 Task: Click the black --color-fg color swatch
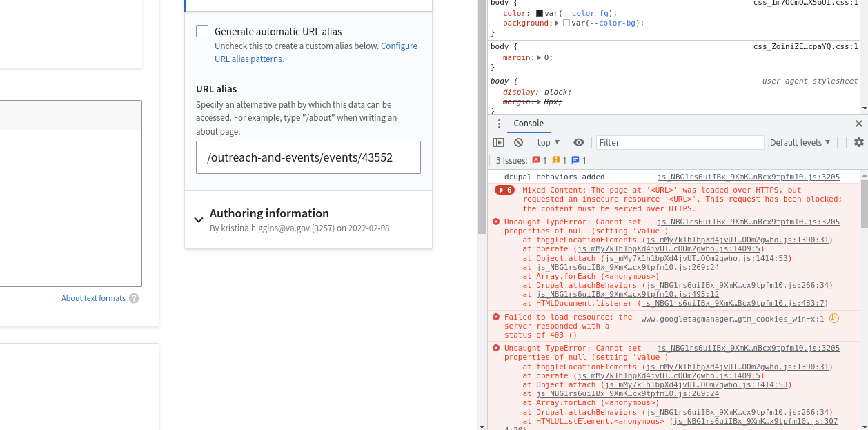coord(540,13)
